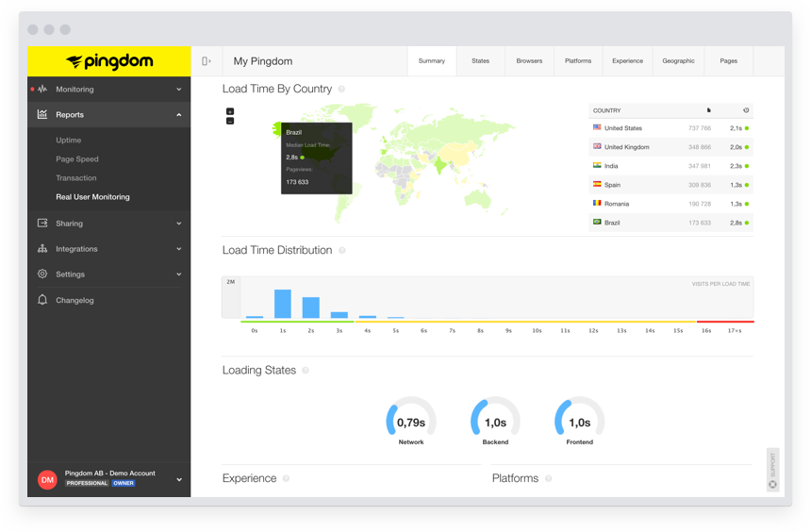The height and width of the screenshot is (532, 811).
Task: Click the 2s bar in distribution chart
Action: coord(311,308)
